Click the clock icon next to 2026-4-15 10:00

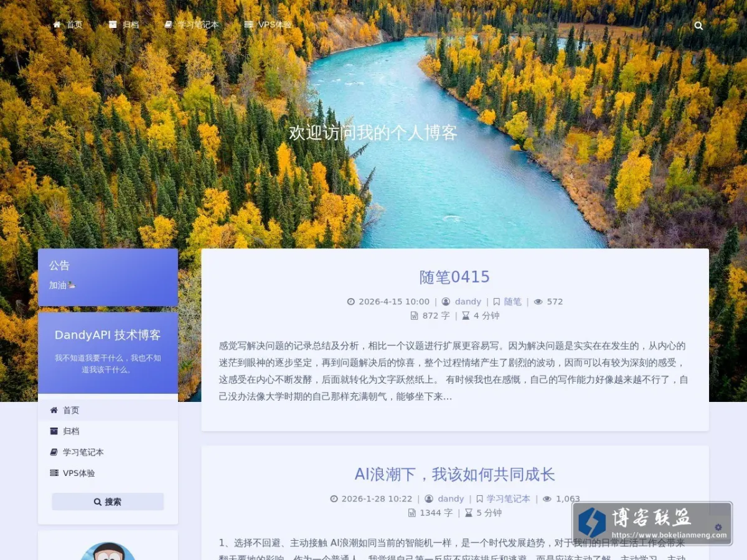(351, 302)
